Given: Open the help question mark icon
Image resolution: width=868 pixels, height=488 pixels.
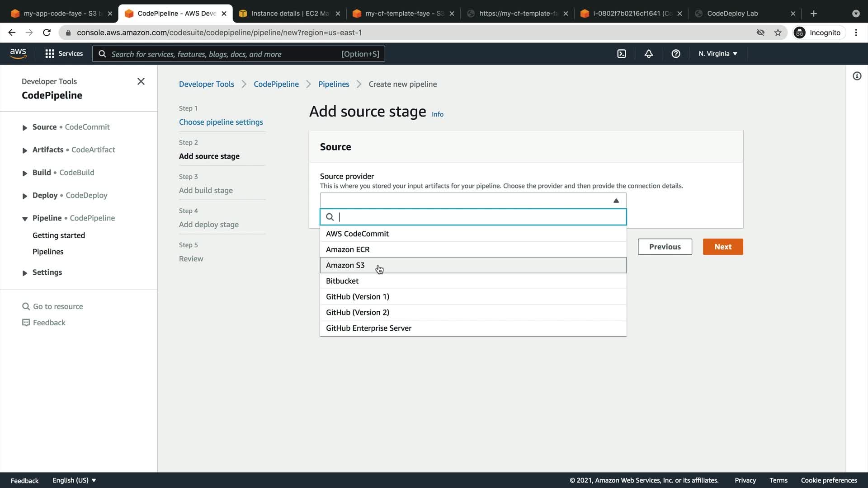Looking at the screenshot, I should tap(675, 54).
